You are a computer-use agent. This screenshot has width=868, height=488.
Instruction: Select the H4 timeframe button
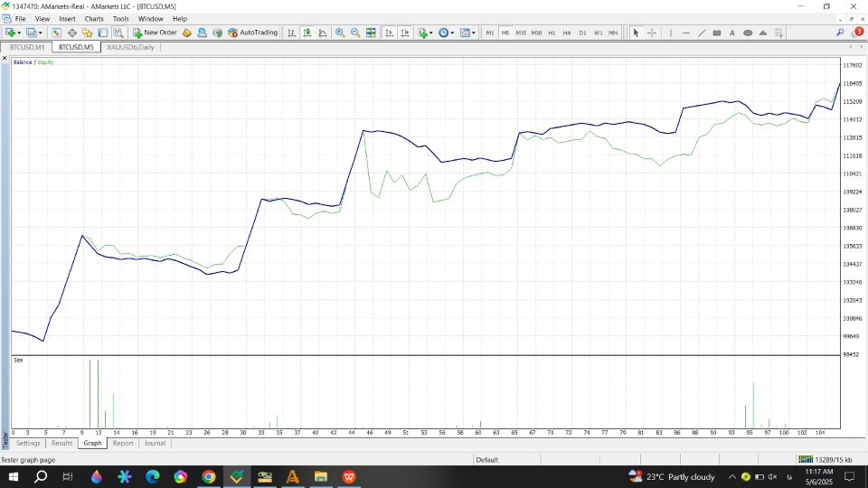[567, 33]
